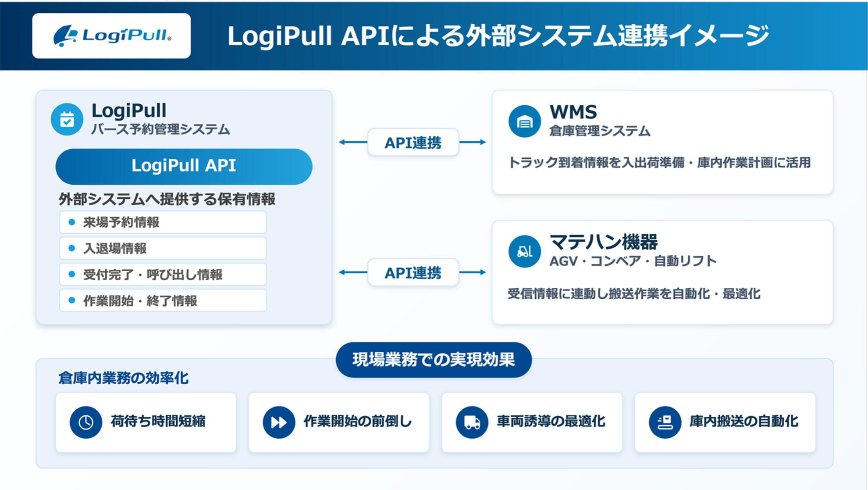Click the 荷待ち時間短縮 card text
The height and width of the screenshot is (490, 868).
click(x=158, y=421)
